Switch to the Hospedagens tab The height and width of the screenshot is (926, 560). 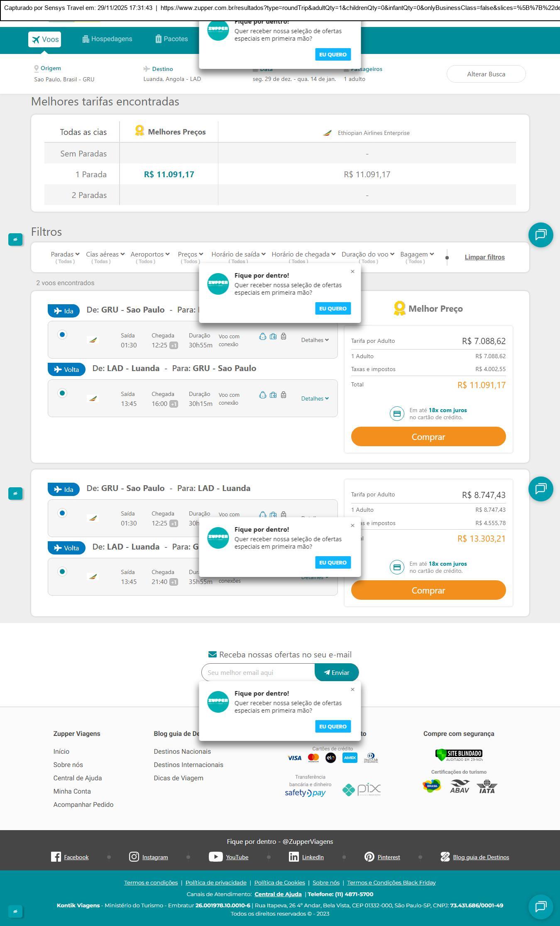[x=107, y=39]
